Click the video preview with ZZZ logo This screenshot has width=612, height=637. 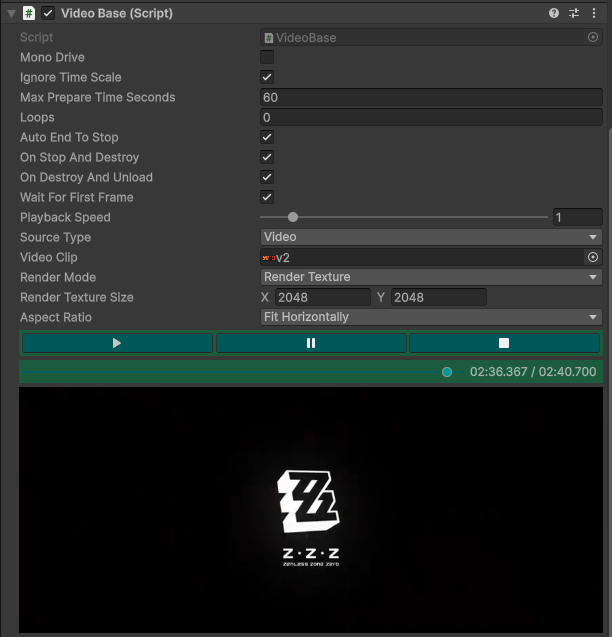311,510
